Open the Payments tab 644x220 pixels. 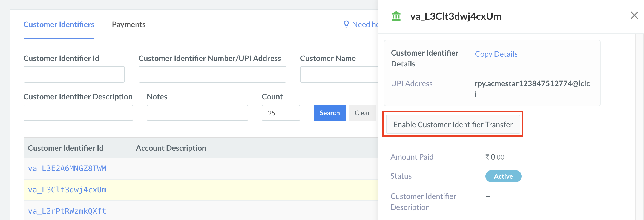129,24
